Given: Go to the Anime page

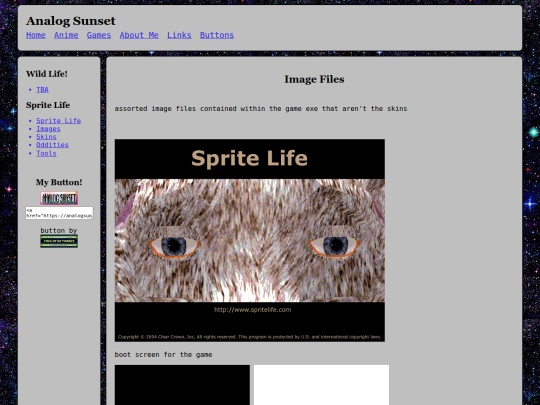Looking at the screenshot, I should 66,35.
